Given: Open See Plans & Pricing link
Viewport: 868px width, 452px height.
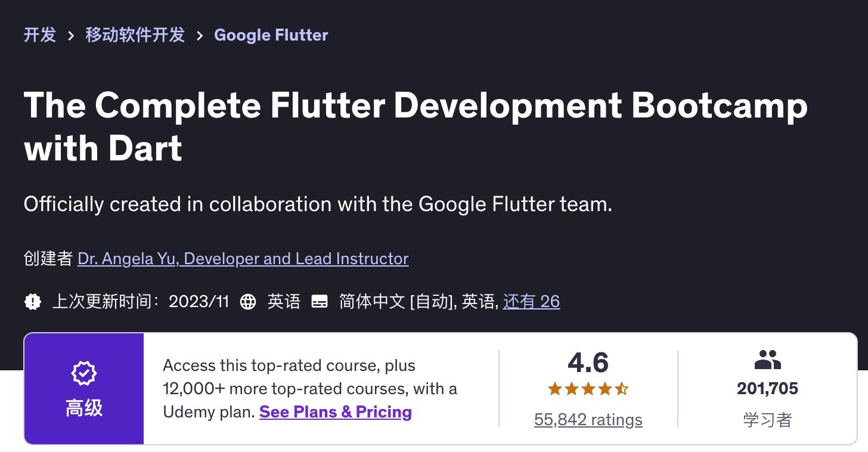Looking at the screenshot, I should click(x=336, y=412).
